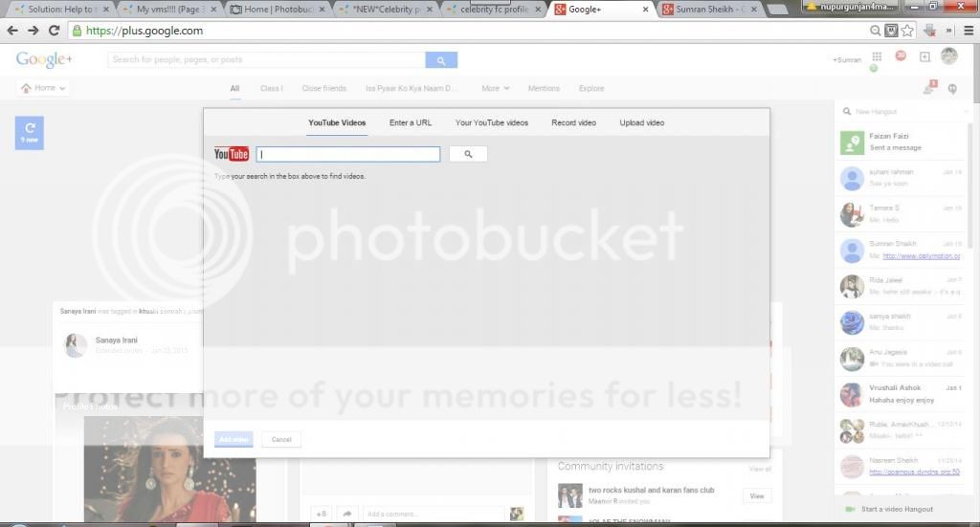
Task: Click the Google+ share box icon
Action: pyautogui.click(x=924, y=57)
